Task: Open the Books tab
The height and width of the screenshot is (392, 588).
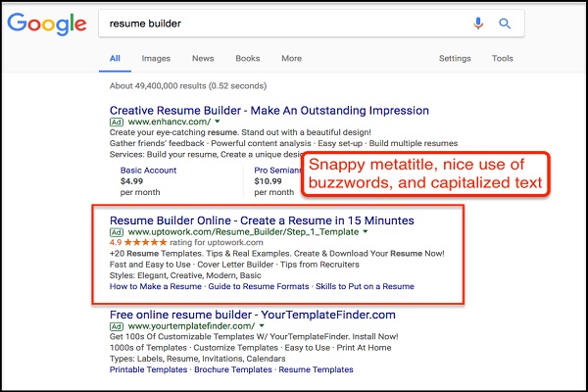Action: (248, 58)
